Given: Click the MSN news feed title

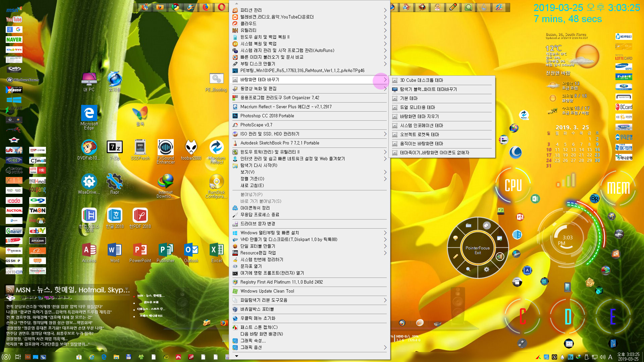Looking at the screenshot, I should (72, 290).
